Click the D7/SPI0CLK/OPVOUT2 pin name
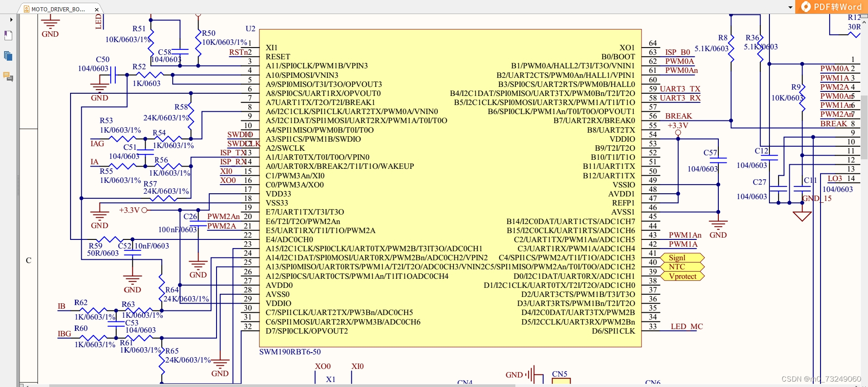This screenshot has height=387, width=868. click(307, 331)
